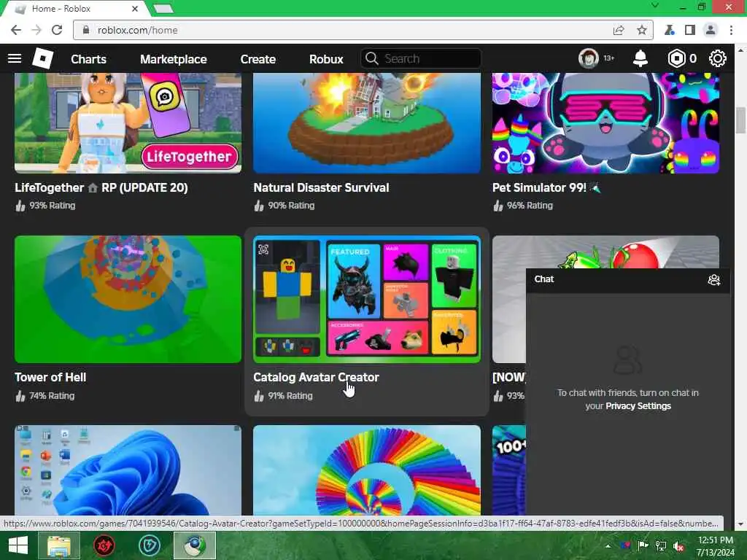Click the browser forward arrow
This screenshot has height=560, width=747.
point(36,30)
